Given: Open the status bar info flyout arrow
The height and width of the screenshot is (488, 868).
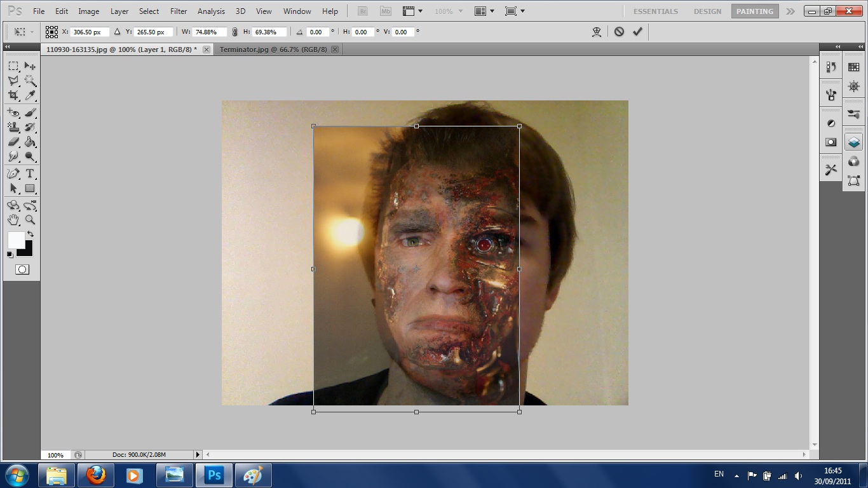Looking at the screenshot, I should pos(198,454).
